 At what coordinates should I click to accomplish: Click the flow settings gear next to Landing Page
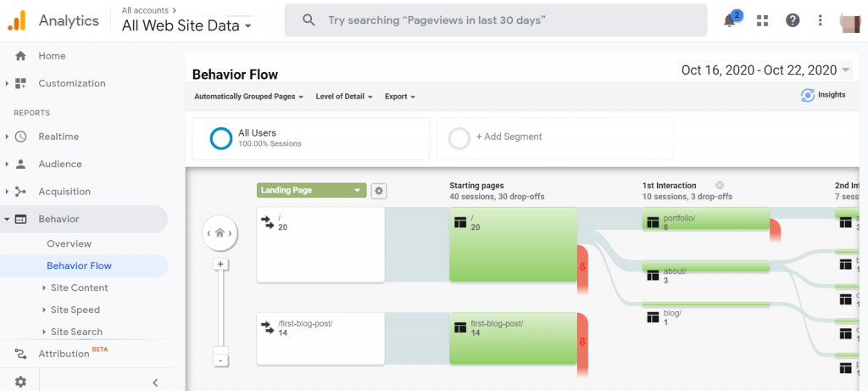coord(379,191)
